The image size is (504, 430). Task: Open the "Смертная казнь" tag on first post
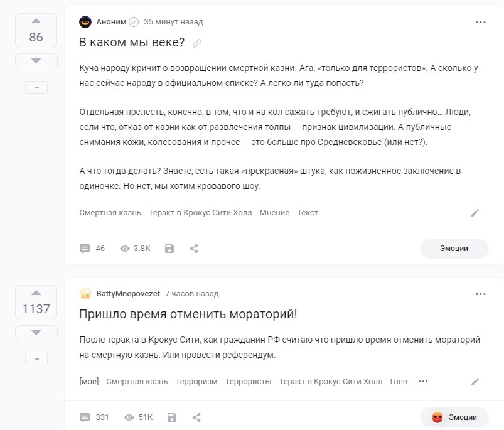point(110,213)
